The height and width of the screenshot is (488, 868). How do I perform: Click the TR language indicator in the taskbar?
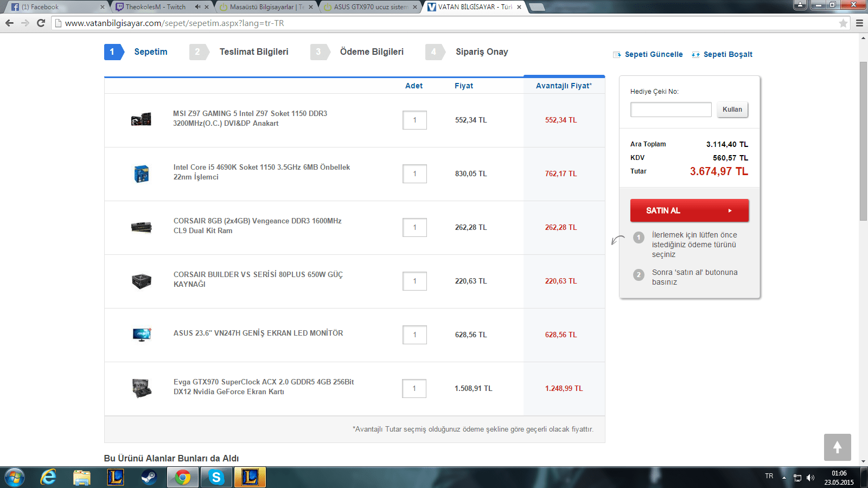[x=769, y=476]
